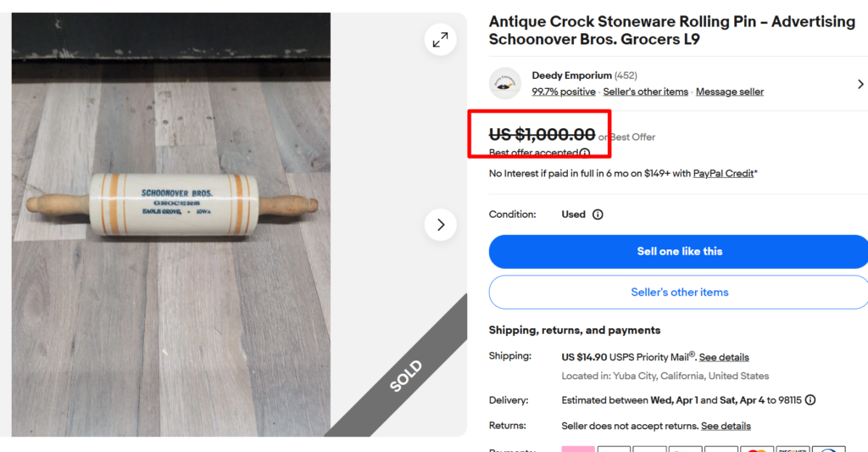This screenshot has width=868, height=452.
Task: Show the next product photo arrow
Action: pos(440,225)
